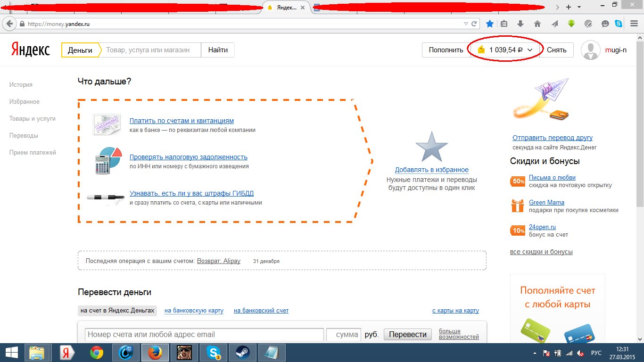The height and width of the screenshot is (362, 644).
Task: Open Steam from the taskbar
Action: click(x=243, y=352)
